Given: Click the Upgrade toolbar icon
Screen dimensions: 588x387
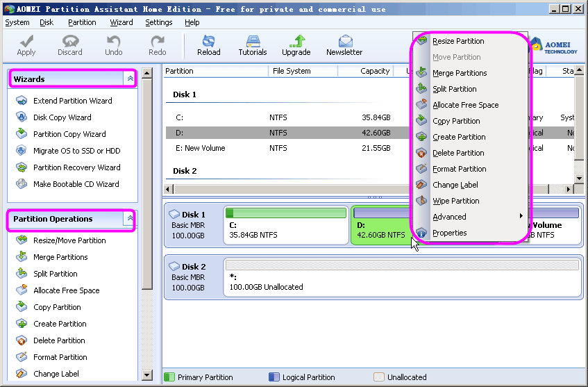Looking at the screenshot, I should 296,40.
